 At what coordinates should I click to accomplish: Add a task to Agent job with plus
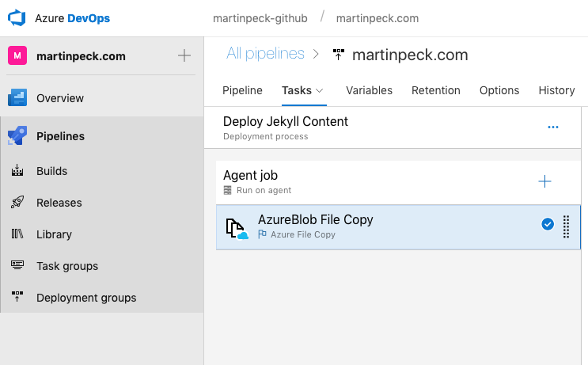544,181
